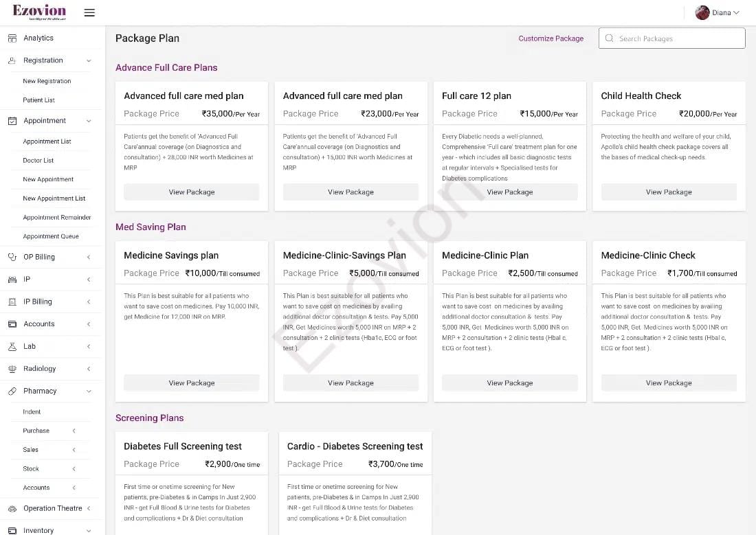The image size is (756, 535).
Task: Click the Pharmacy pill icon
Action: click(12, 391)
